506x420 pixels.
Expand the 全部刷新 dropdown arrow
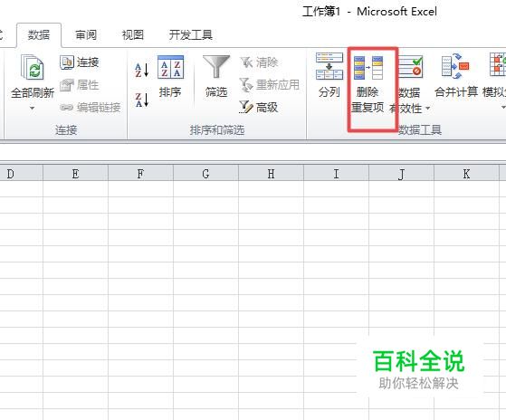point(32,108)
